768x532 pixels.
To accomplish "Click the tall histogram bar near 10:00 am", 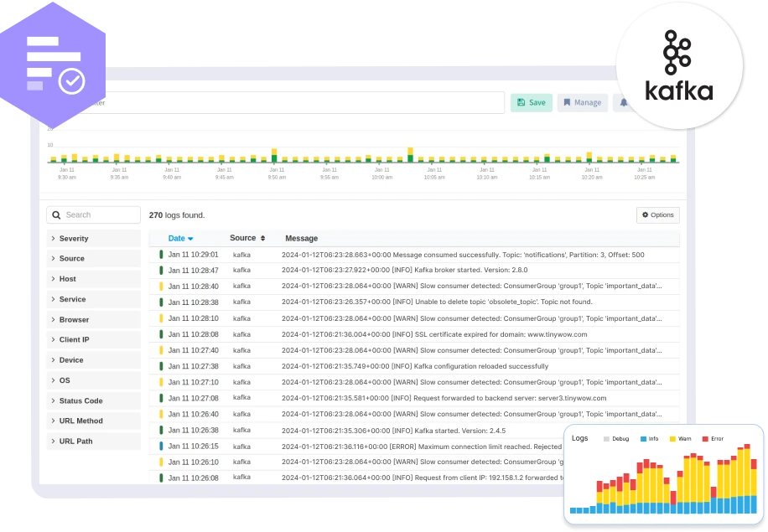I will (411, 155).
